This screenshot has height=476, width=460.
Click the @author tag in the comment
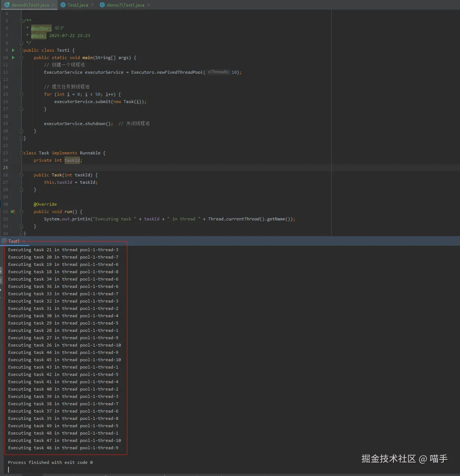(41, 28)
